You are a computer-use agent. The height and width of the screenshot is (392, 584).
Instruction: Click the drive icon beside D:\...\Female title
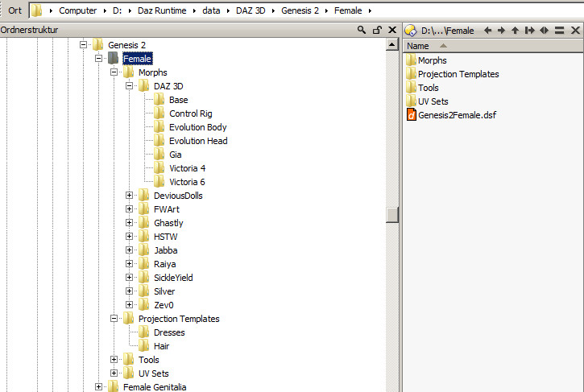point(411,31)
